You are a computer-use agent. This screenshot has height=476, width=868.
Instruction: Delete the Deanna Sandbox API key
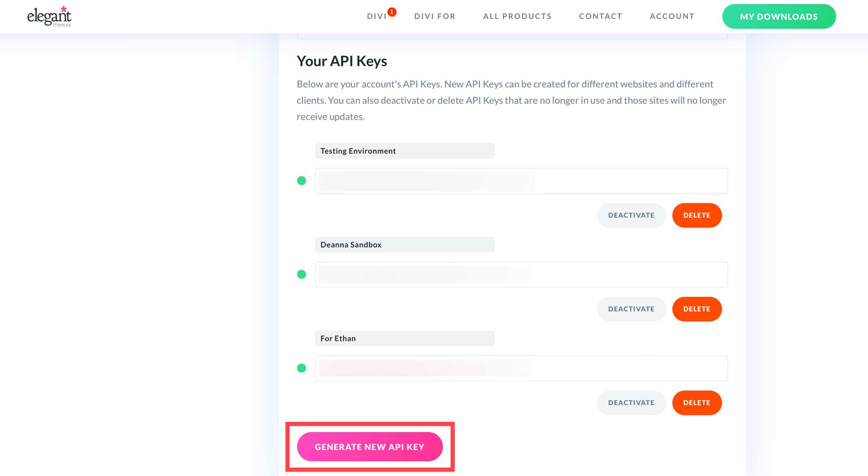697,309
